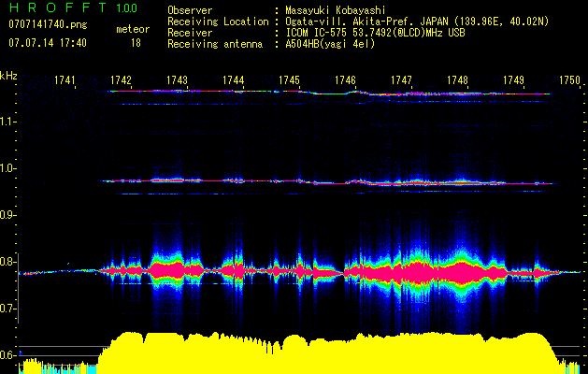Click the 0.8 frequency axis label
This screenshot has height=374, width=588.
7,262
